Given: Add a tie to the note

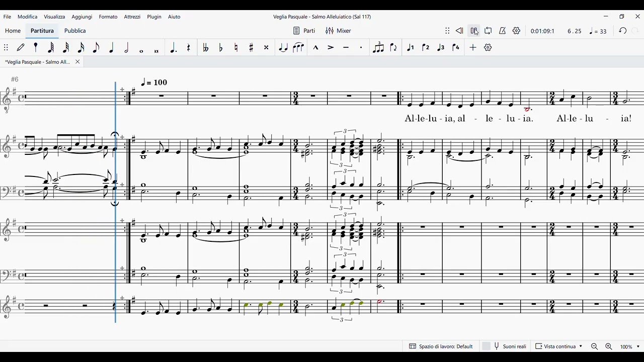Looking at the screenshot, I should click(283, 47).
